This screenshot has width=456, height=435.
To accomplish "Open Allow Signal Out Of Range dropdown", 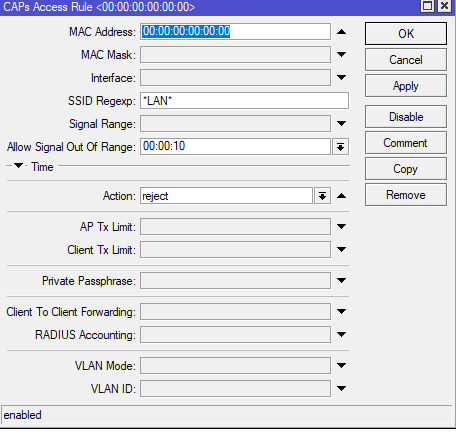I will 340,147.
